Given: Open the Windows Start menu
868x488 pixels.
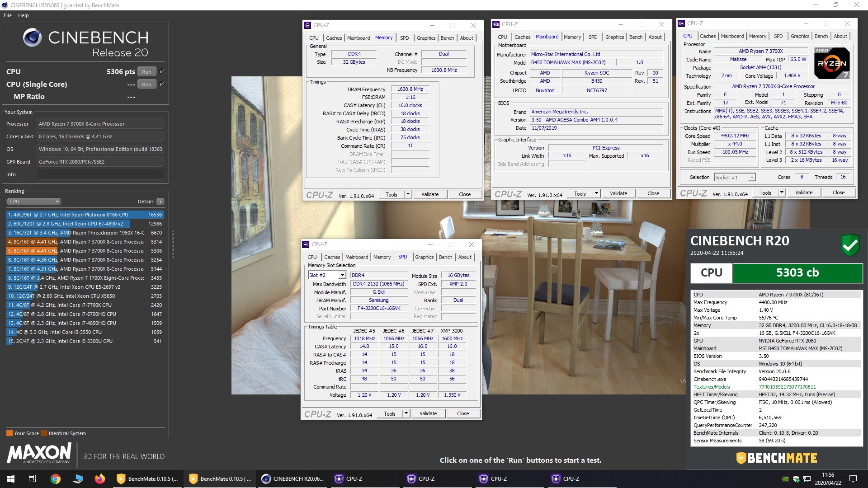Looking at the screenshot, I should [x=11, y=479].
